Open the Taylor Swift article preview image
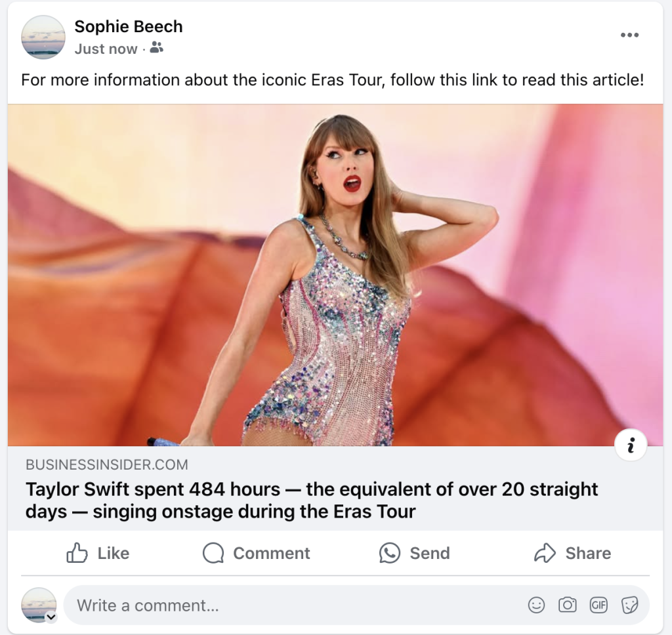672x635 pixels. click(335, 276)
